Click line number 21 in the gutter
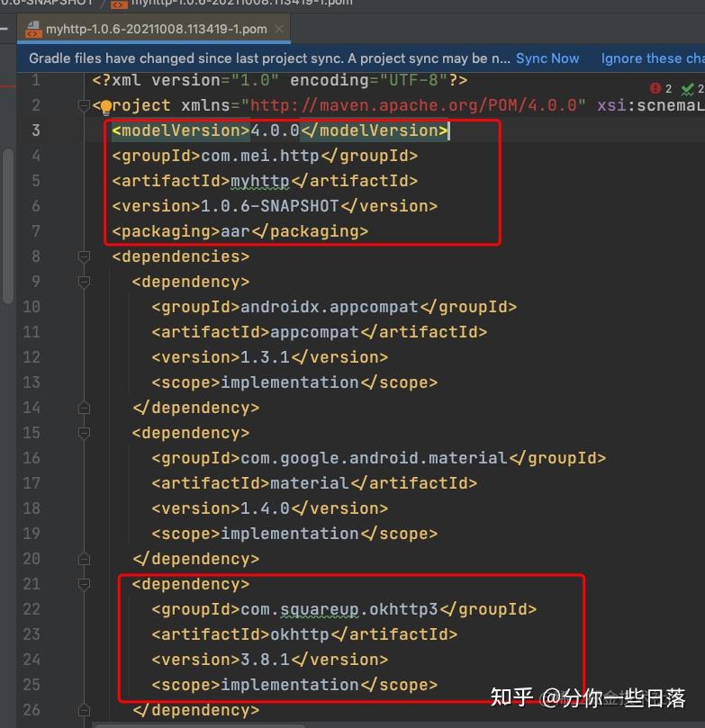Image resolution: width=705 pixels, height=728 pixels. (32, 584)
